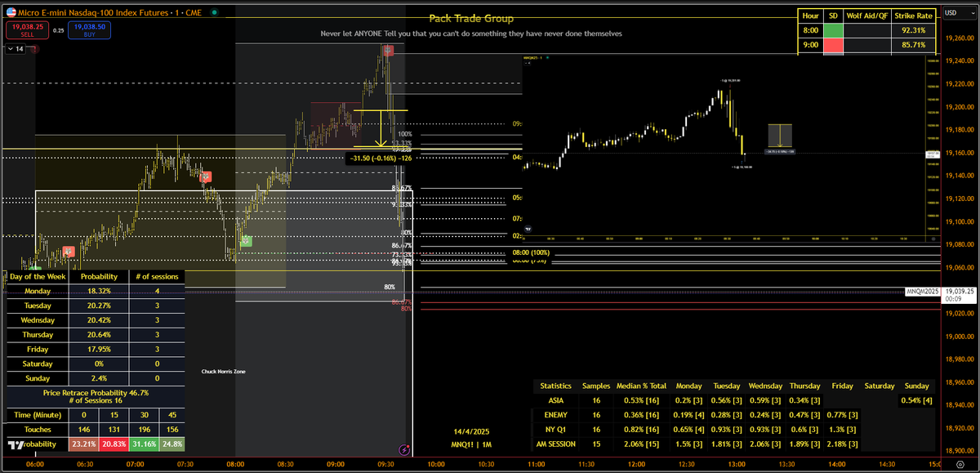980x473 pixels.
Task: Click the NY Q1 row label
Action: pyautogui.click(x=555, y=430)
